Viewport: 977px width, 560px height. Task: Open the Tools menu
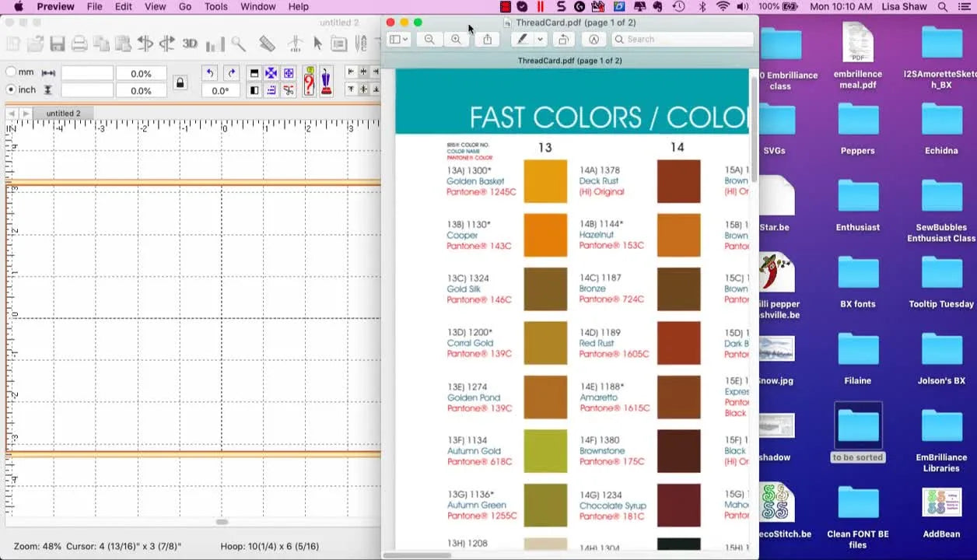pos(216,7)
